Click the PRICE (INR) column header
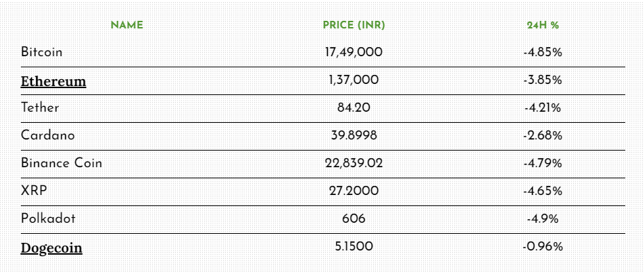The height and width of the screenshot is (272, 644). (x=354, y=25)
